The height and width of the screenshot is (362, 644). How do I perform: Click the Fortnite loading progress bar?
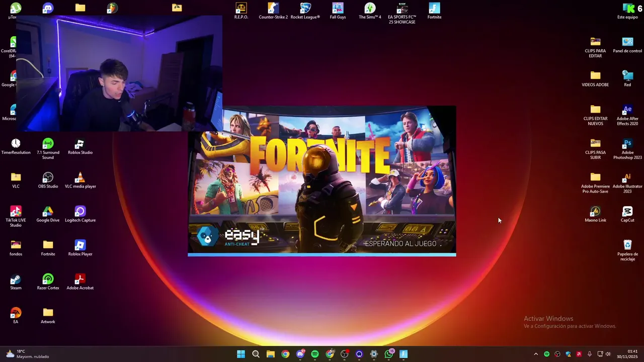click(x=322, y=254)
